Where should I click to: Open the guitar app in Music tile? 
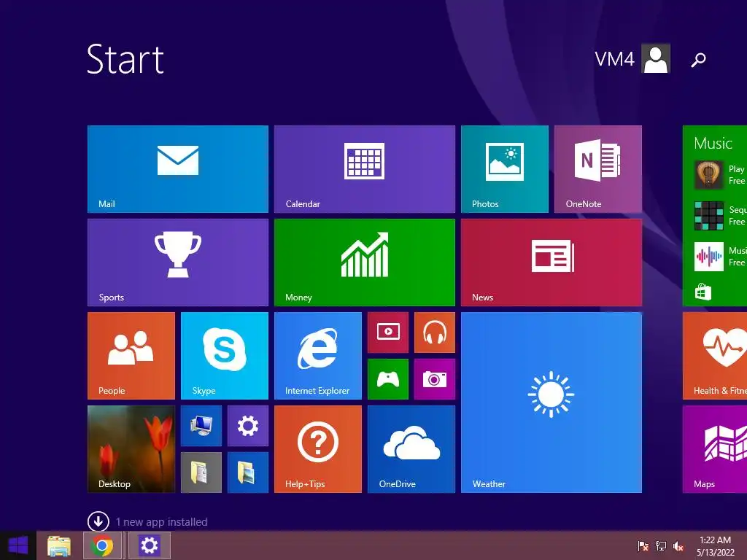tap(708, 175)
